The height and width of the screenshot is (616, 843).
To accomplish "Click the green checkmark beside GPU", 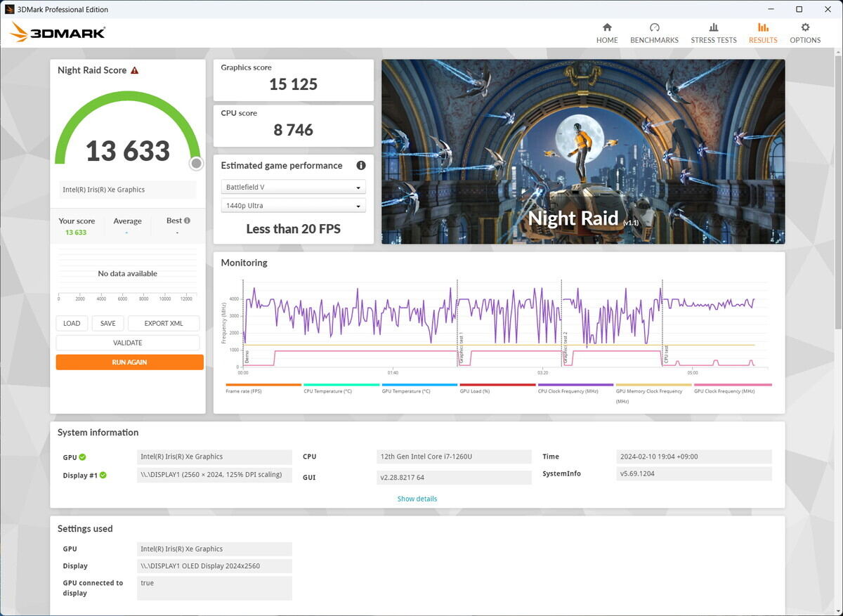I will pos(83,457).
